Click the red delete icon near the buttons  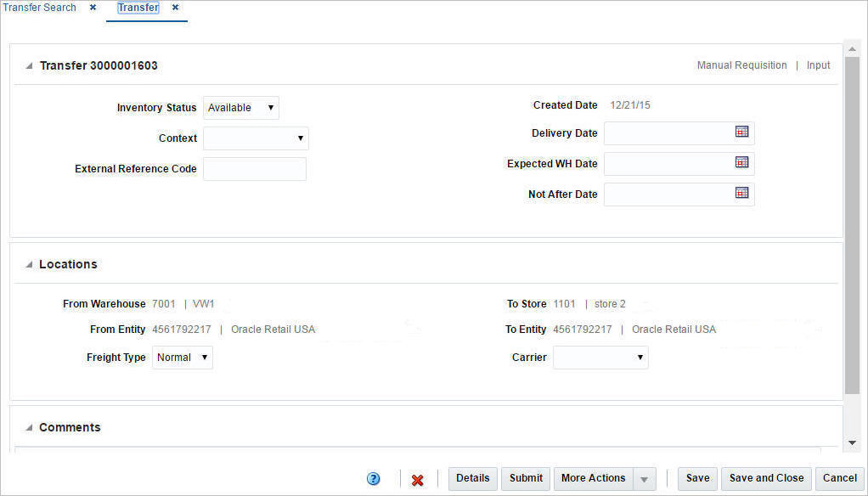(x=417, y=479)
